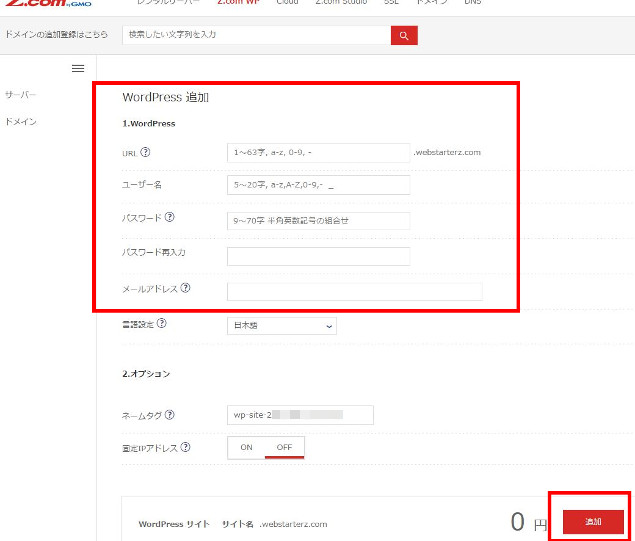Switch fixed IP address to ON
This screenshot has width=635, height=541.
pos(246,447)
